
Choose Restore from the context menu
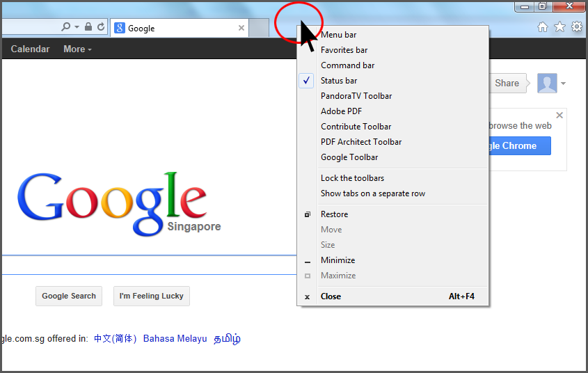393,214
